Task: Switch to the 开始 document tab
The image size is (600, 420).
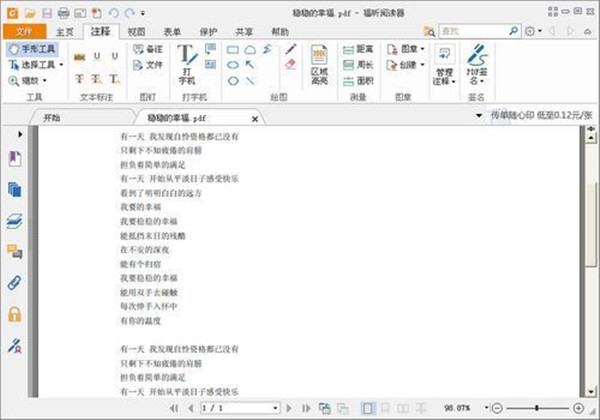Action: tap(52, 118)
